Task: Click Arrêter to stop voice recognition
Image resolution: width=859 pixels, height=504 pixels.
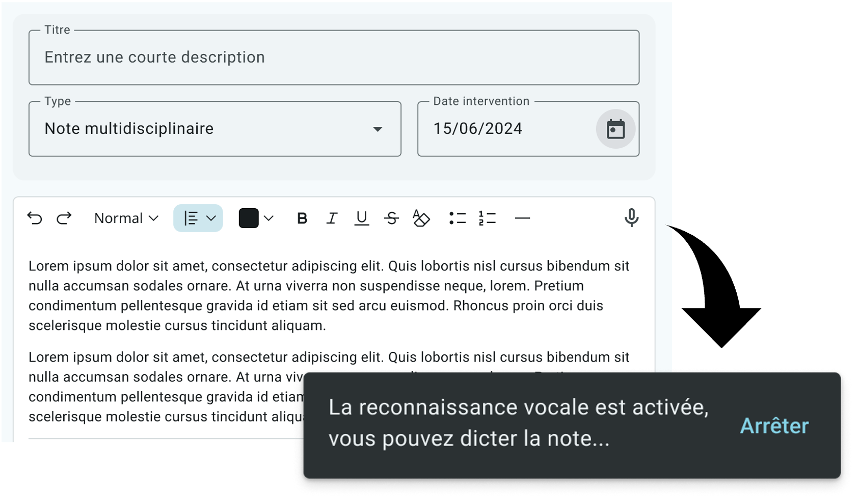Action: (x=774, y=426)
